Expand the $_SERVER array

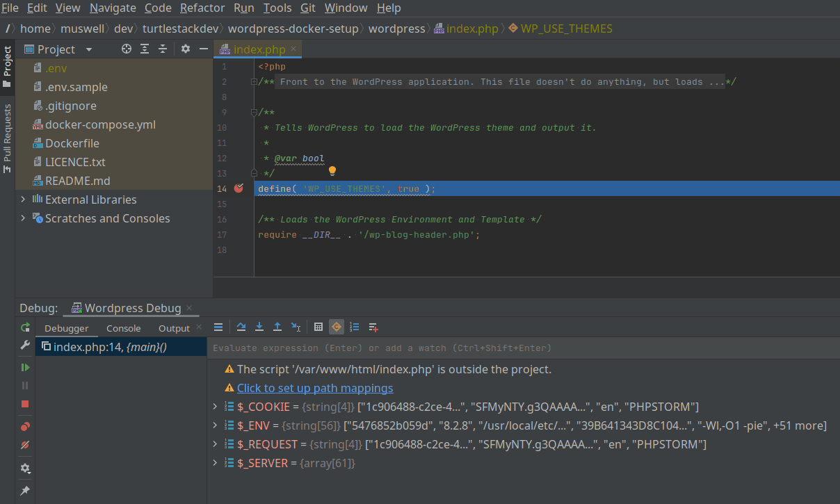(x=214, y=463)
